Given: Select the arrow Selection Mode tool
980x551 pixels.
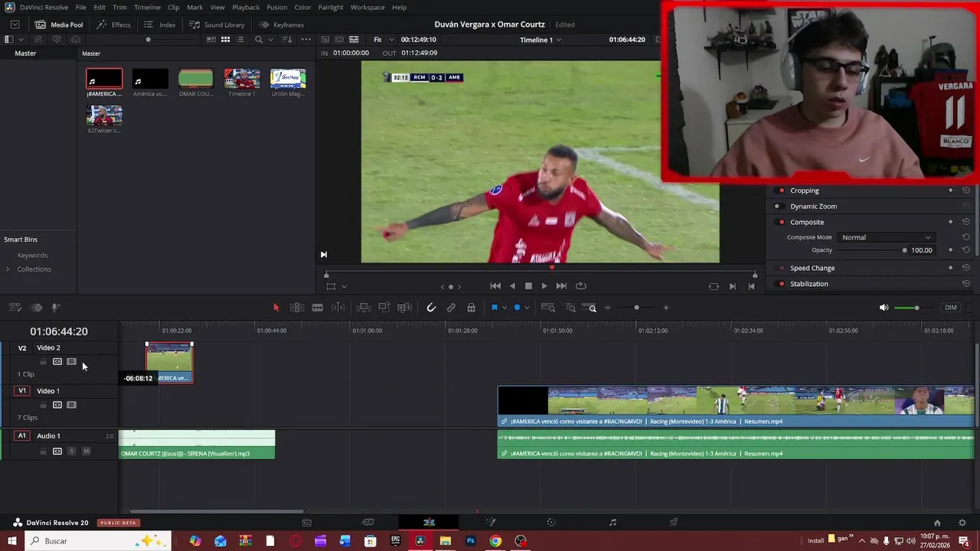Looking at the screenshot, I should pos(276,308).
